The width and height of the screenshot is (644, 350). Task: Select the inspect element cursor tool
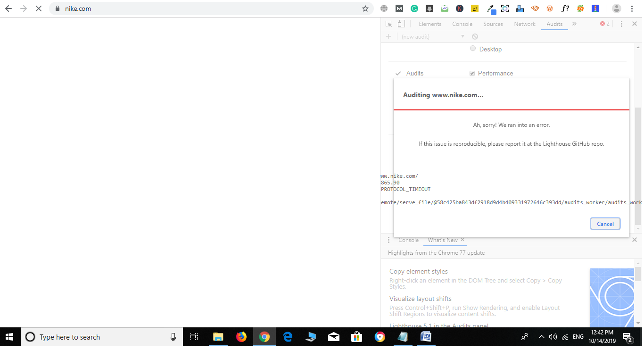click(x=388, y=24)
